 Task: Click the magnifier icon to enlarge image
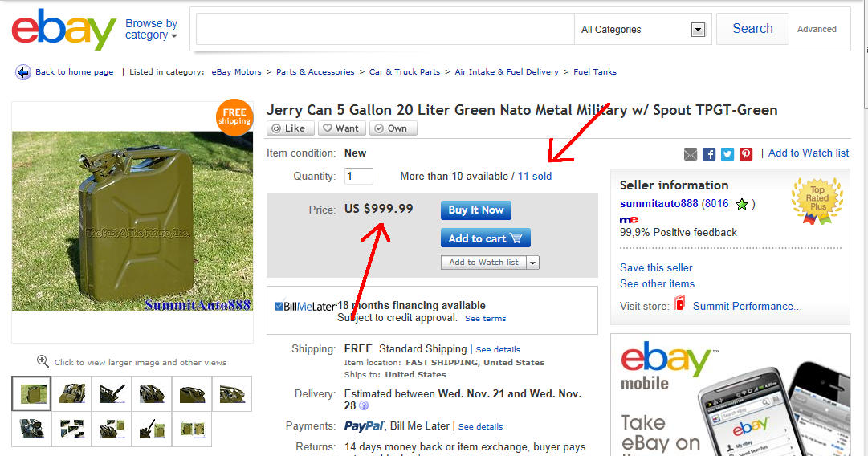(43, 362)
